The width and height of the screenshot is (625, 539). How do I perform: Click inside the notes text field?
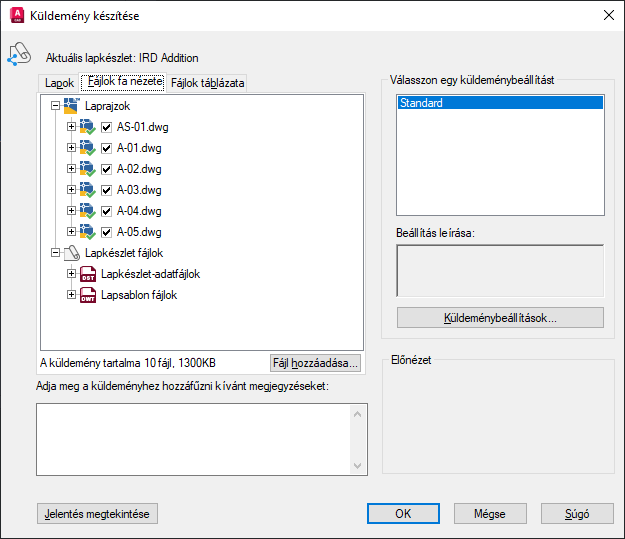[x=193, y=439]
